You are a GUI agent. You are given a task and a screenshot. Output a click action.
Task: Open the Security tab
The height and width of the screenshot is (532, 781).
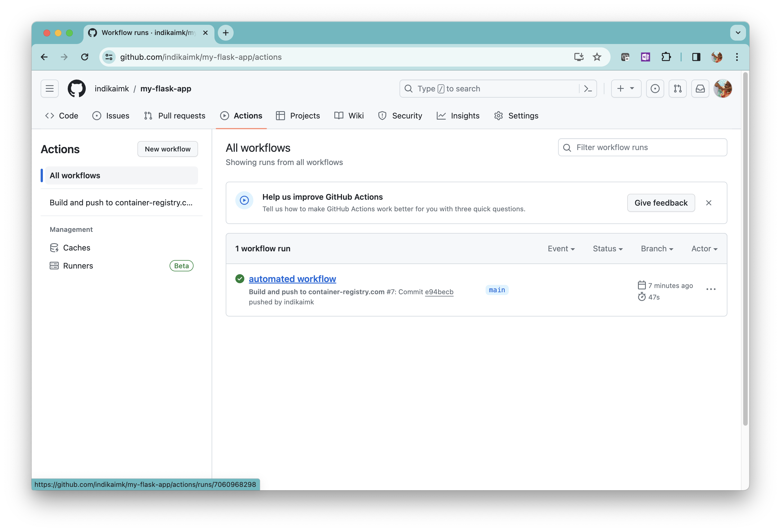coord(400,116)
